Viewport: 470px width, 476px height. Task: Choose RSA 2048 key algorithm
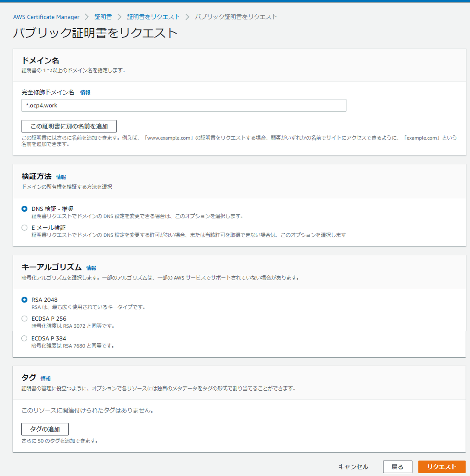click(24, 300)
